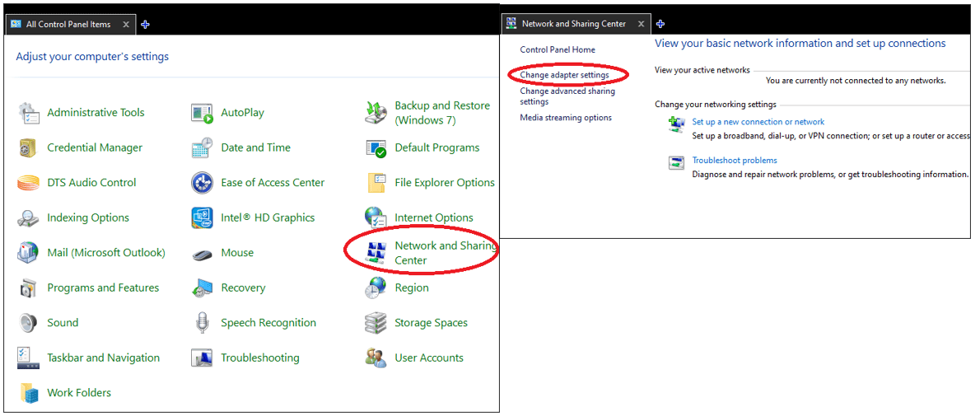This screenshot has width=980, height=416.
Task: Close the Network and Sharing Center tab
Action: click(641, 24)
